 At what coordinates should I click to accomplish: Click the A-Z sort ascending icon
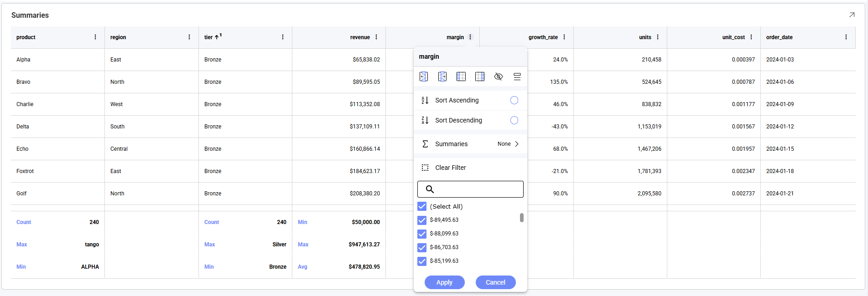[x=425, y=100]
